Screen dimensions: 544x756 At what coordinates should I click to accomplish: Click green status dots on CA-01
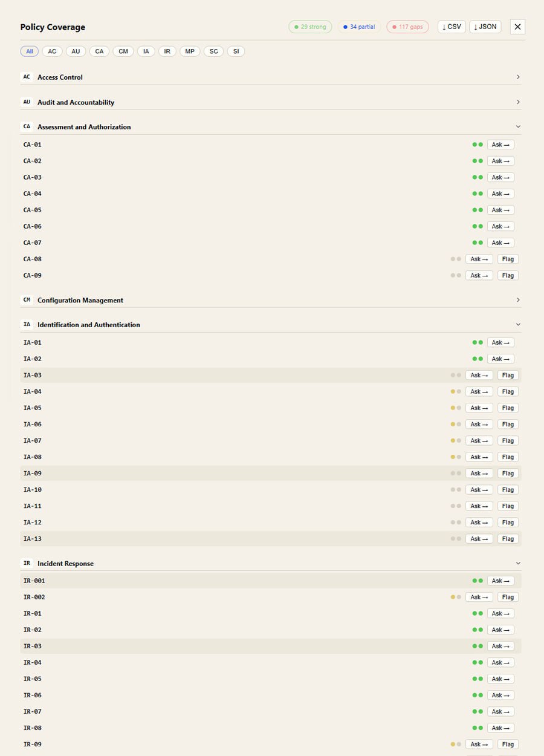click(x=478, y=145)
